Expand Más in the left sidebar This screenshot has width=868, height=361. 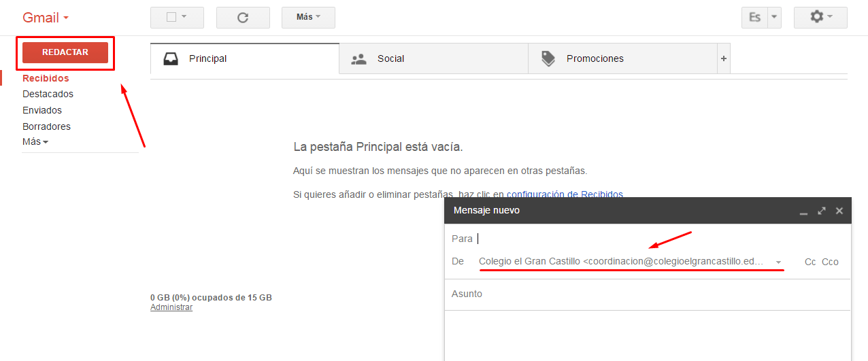35,141
